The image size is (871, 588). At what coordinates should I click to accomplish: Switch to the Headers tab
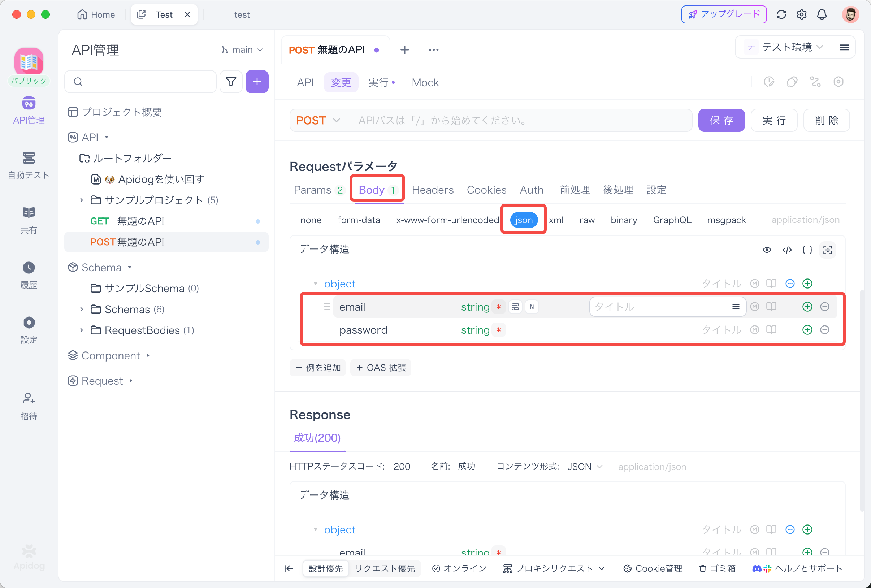coord(433,190)
